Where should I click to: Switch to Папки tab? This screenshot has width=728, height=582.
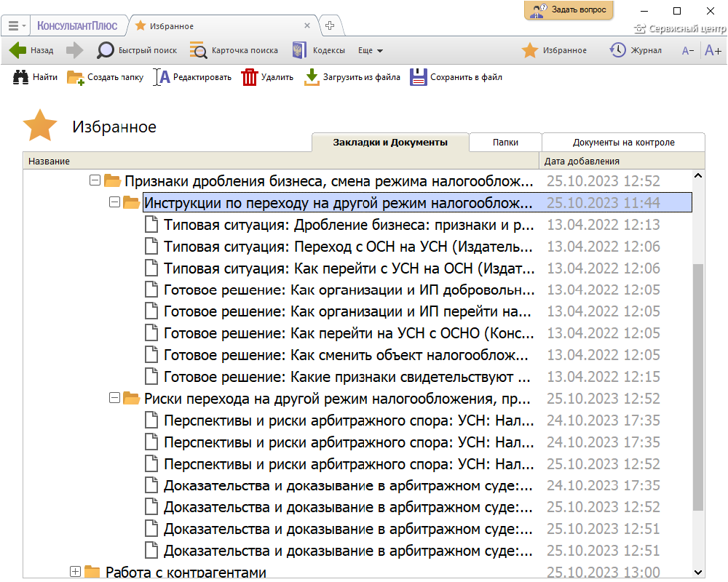[x=505, y=143]
